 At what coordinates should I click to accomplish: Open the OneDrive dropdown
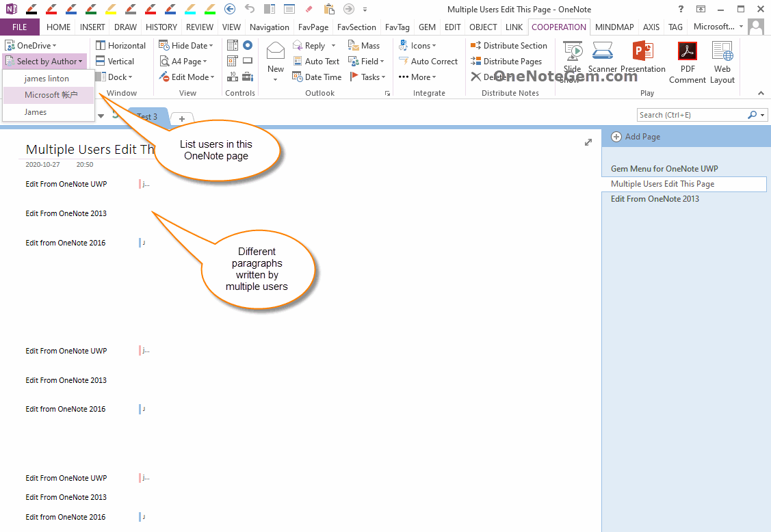click(x=31, y=46)
